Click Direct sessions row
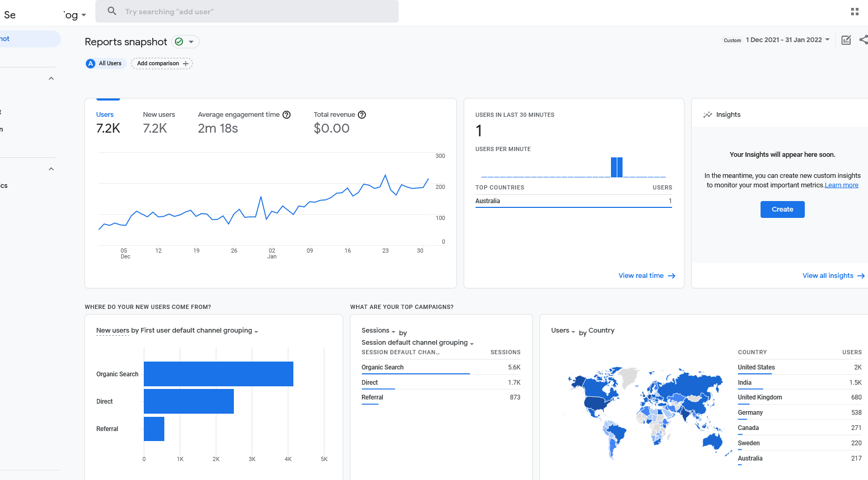Image resolution: width=868 pixels, height=480 pixels. (x=441, y=383)
